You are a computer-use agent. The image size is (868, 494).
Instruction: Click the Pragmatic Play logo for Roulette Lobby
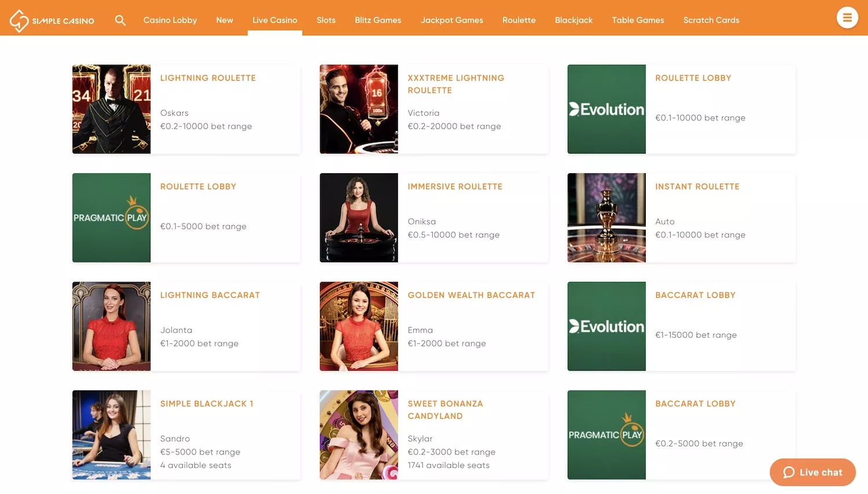(x=111, y=218)
